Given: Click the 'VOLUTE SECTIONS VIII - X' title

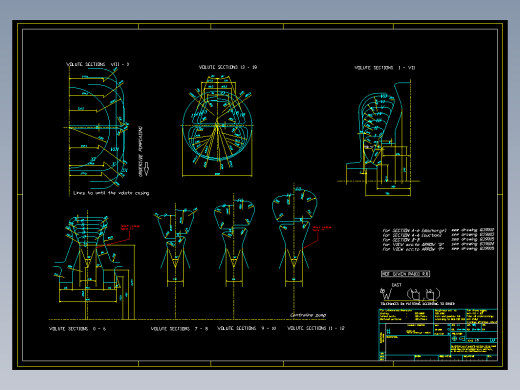Looking at the screenshot, I should click(x=97, y=64).
